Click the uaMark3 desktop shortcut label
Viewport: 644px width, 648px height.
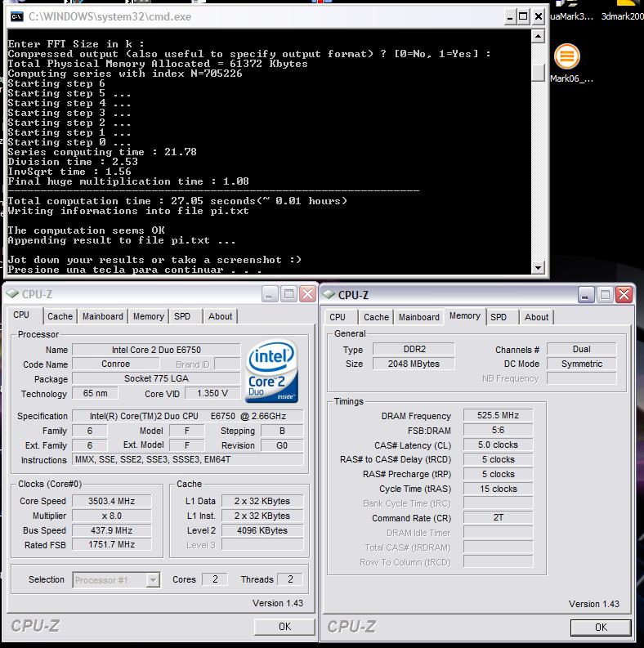click(x=571, y=16)
